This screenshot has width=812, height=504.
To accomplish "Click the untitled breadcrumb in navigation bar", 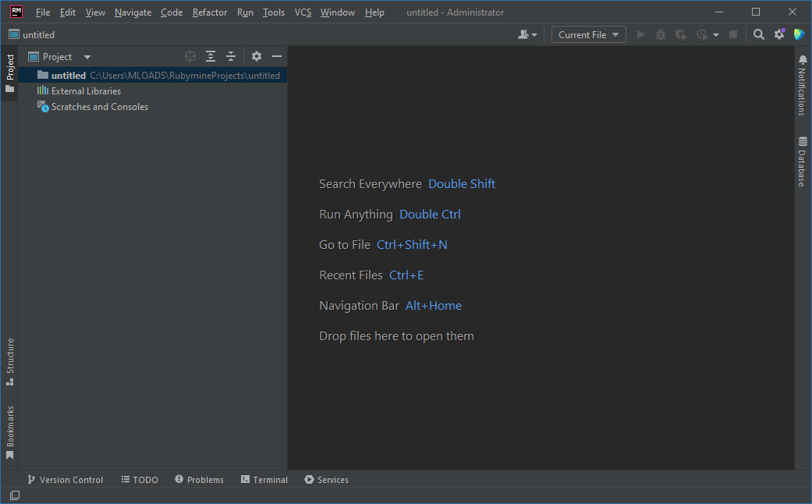I will [x=32, y=34].
